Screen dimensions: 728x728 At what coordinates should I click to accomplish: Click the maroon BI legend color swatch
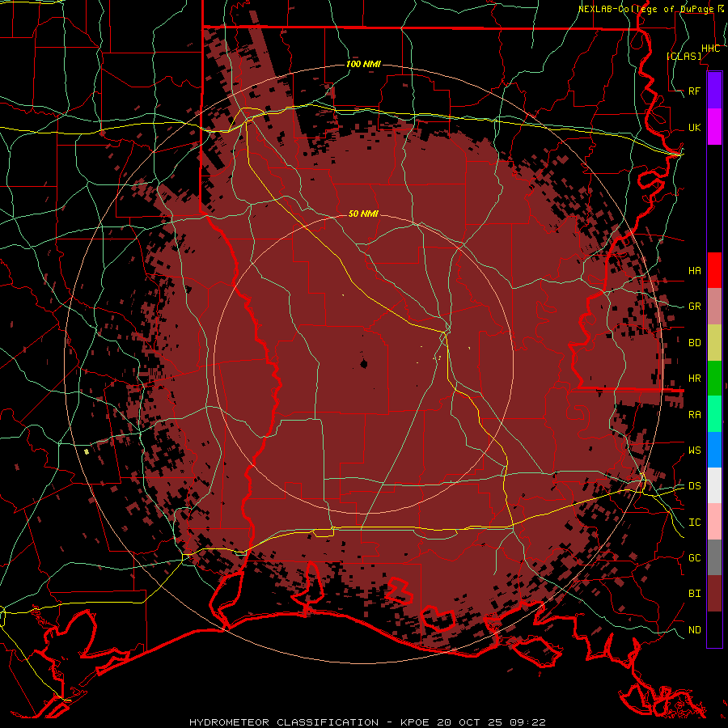point(714,594)
